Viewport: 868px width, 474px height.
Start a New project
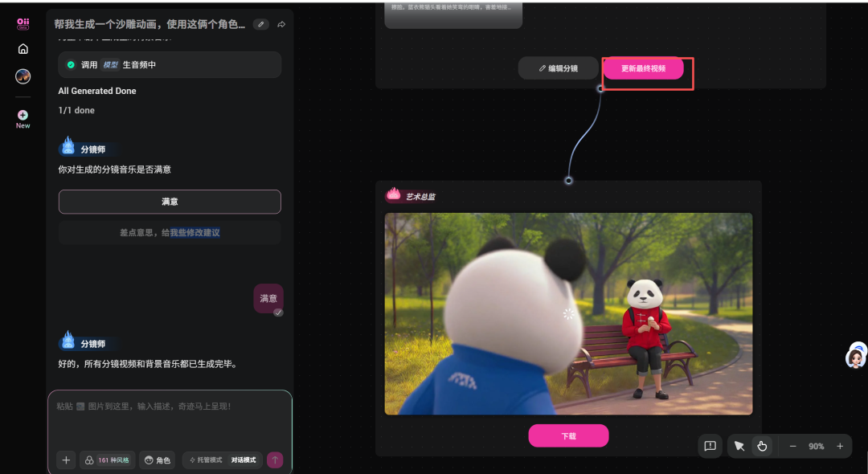point(23,119)
